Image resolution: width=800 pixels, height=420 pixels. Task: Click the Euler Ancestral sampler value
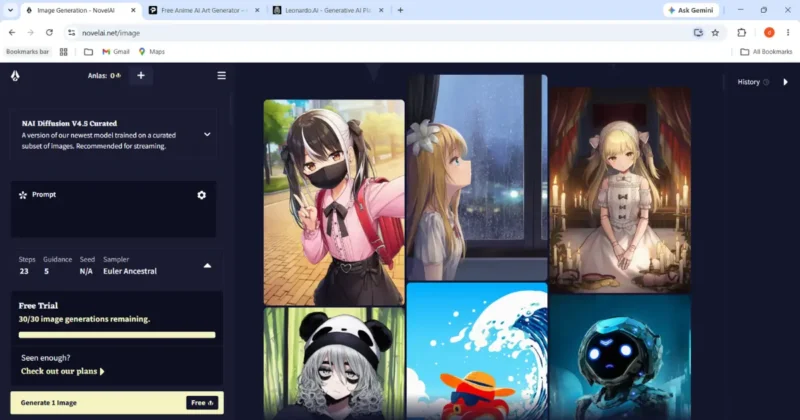(130, 271)
